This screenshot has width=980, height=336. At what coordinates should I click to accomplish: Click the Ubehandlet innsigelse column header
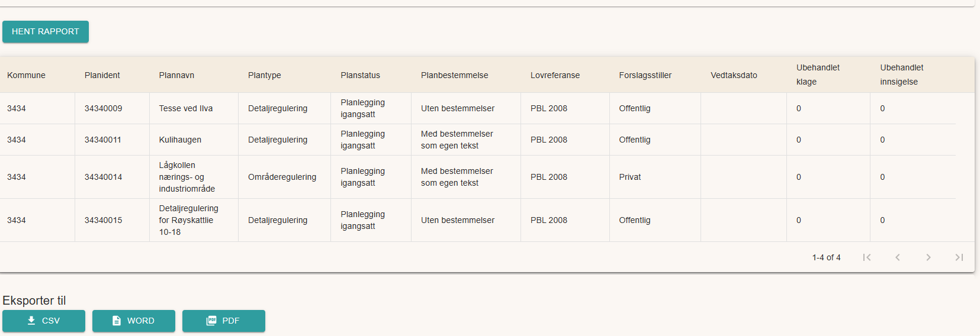tap(901, 75)
